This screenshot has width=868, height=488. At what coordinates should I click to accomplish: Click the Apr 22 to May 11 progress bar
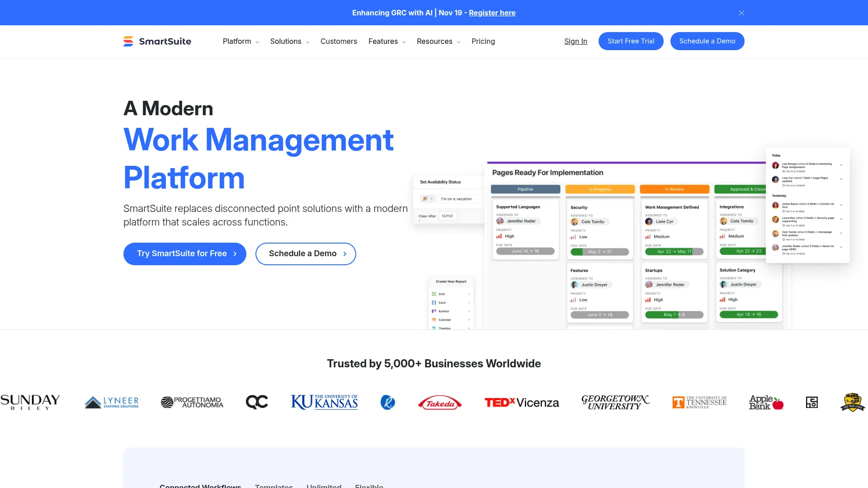point(674,251)
